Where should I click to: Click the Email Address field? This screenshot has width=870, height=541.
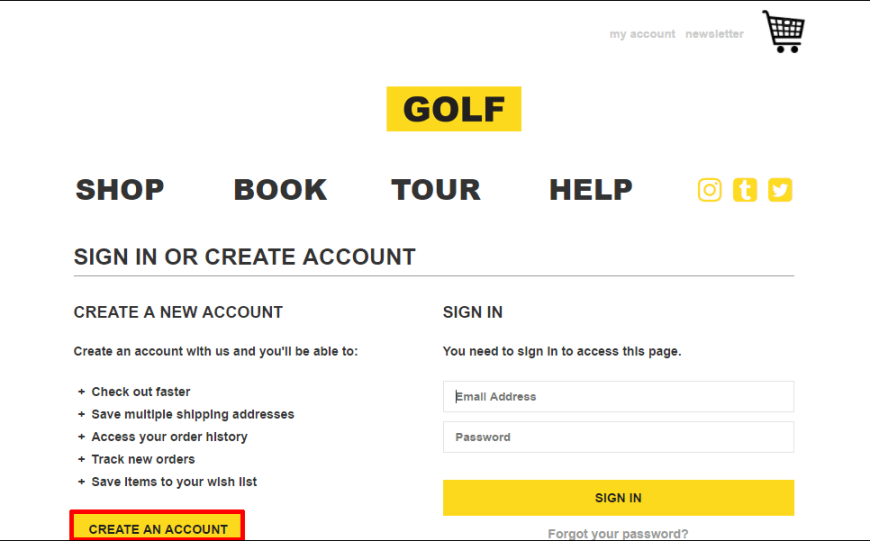(x=618, y=396)
